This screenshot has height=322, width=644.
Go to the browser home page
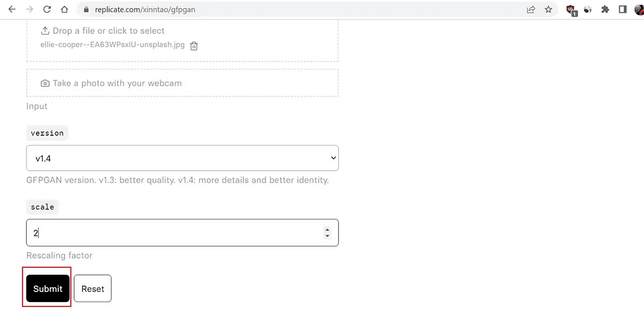pos(64,9)
